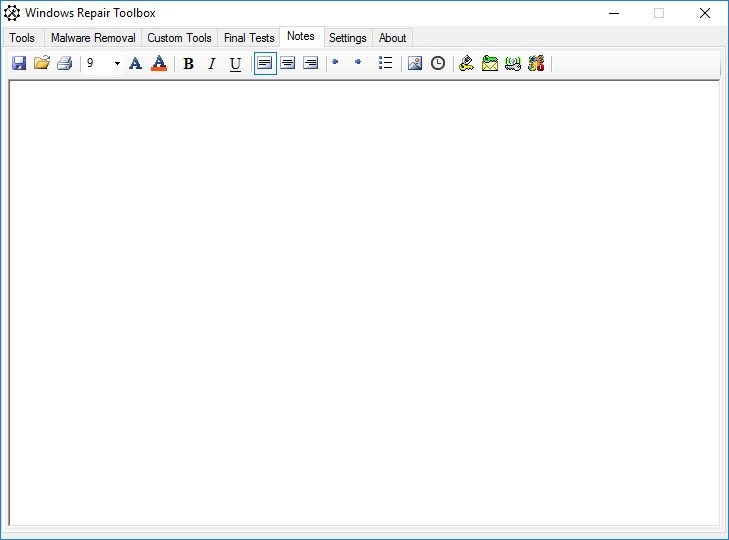This screenshot has height=540, width=729.
Task: Close the Windows Repair Toolbox window
Action: pyautogui.click(x=705, y=13)
